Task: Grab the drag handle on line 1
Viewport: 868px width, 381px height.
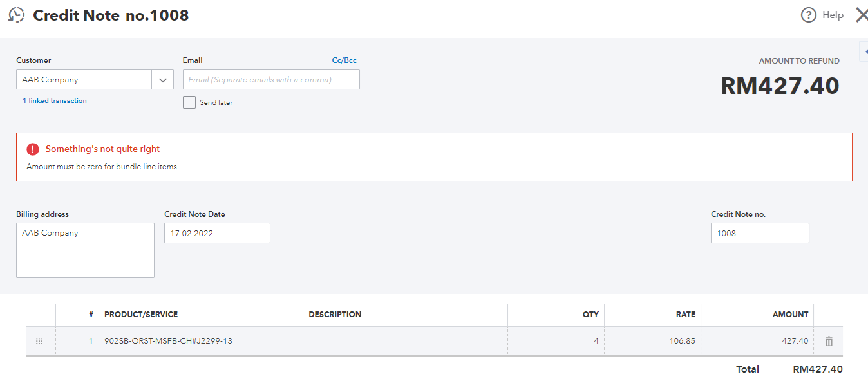Action: point(39,341)
